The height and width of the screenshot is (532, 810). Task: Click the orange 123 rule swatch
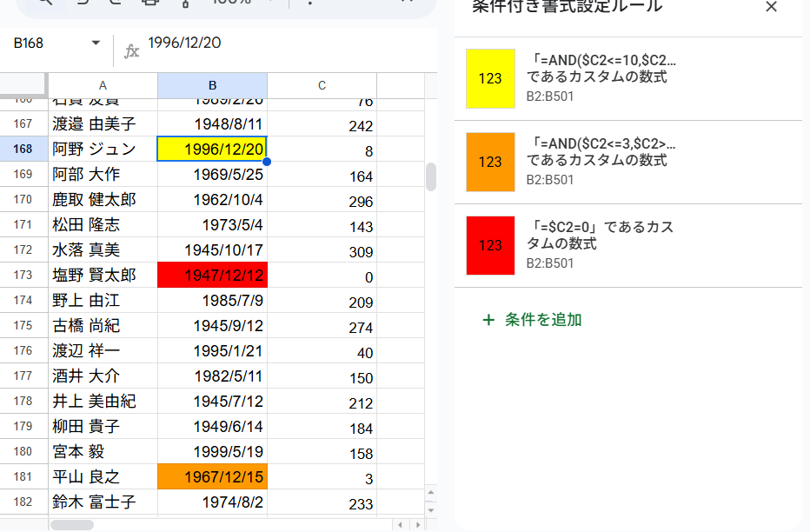[490, 162]
